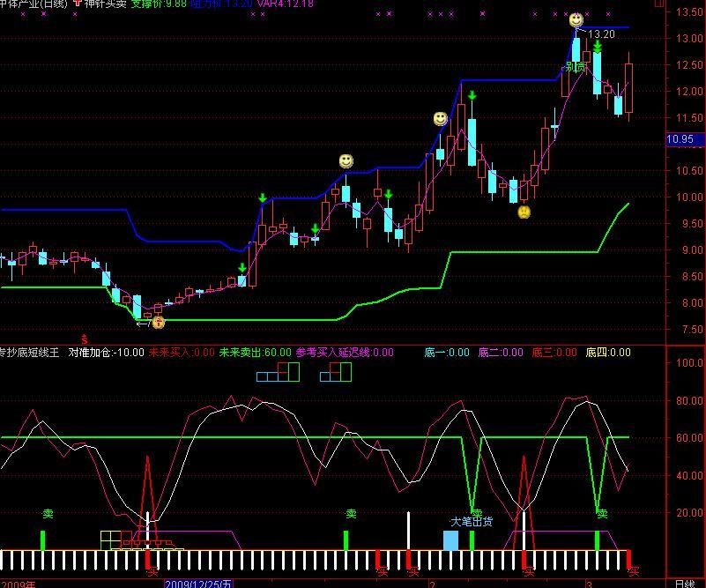Image resolution: width=706 pixels, height=588 pixels.
Task: Click the leftmost green 卖 signal bar
Action: pyautogui.click(x=42, y=540)
